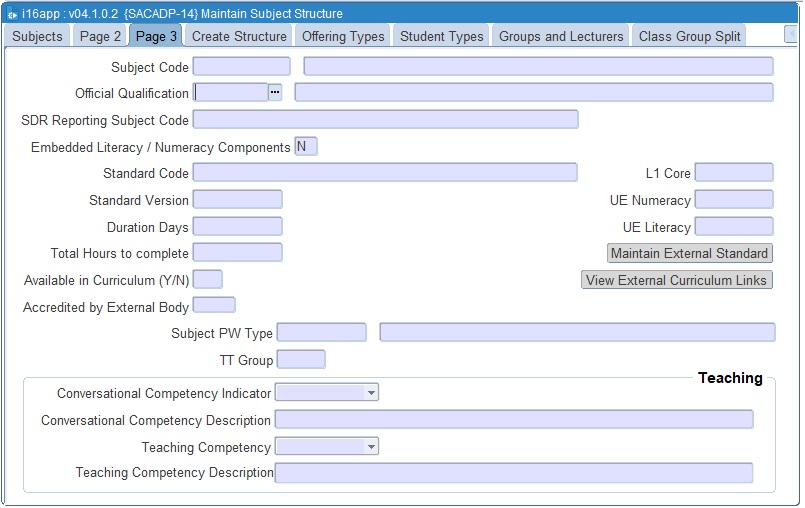805x508 pixels.
Task: Expand the Conversational Competency Indicator dropdown
Action: (x=371, y=393)
